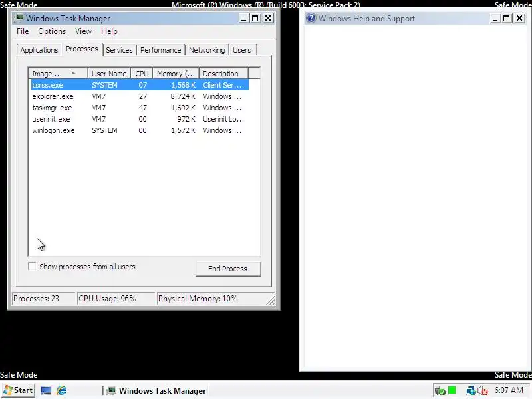
Task: Click the network tray icon
Action: point(471,391)
